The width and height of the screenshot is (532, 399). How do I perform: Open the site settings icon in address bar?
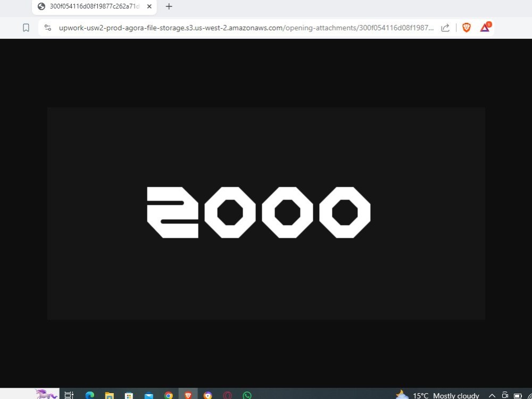pyautogui.click(x=48, y=28)
